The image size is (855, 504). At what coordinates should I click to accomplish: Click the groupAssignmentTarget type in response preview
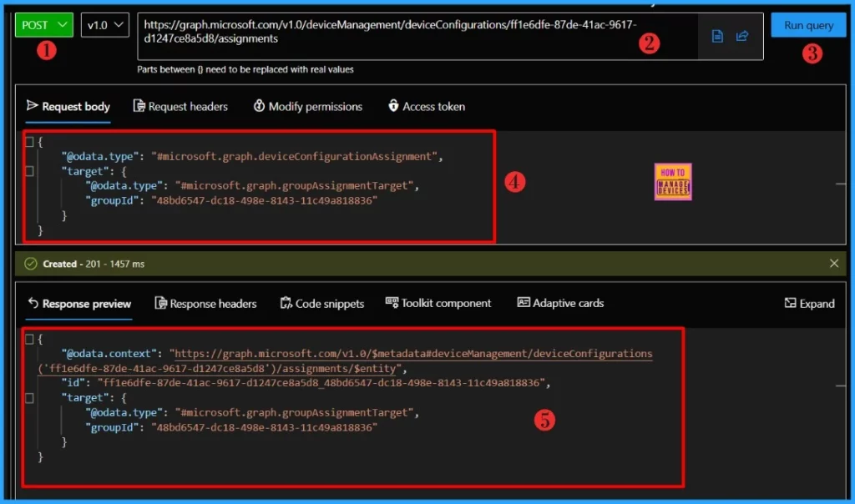295,413
